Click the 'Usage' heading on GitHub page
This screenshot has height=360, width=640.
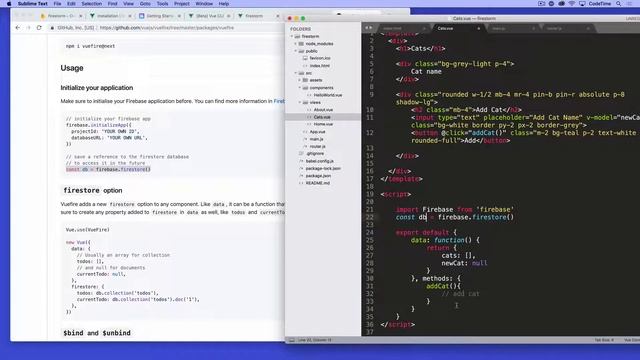click(x=72, y=68)
